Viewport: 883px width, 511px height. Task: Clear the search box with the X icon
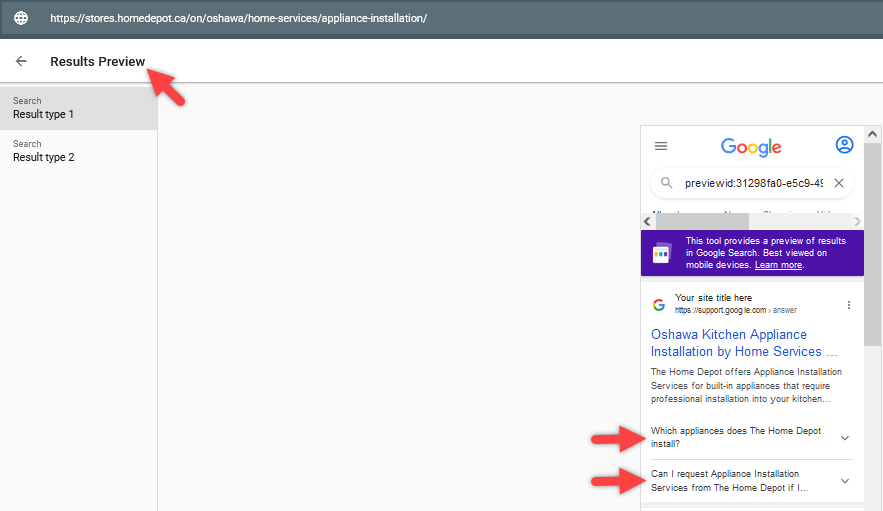[x=839, y=183]
